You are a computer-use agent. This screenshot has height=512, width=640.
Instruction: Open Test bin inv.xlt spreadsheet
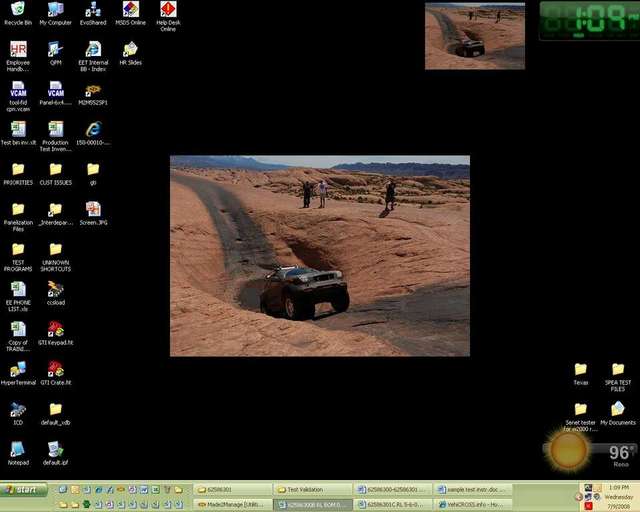[x=18, y=133]
